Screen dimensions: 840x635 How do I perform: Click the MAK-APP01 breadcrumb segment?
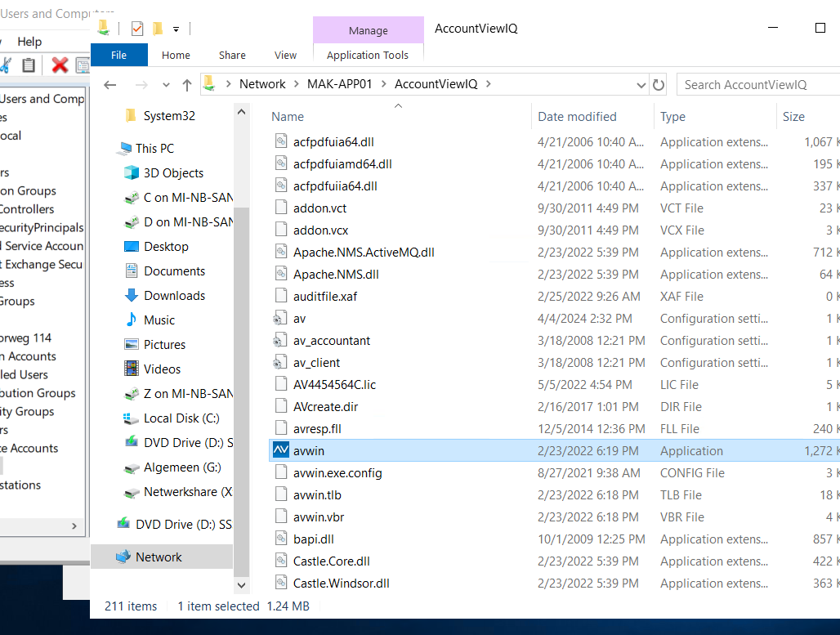(x=339, y=84)
